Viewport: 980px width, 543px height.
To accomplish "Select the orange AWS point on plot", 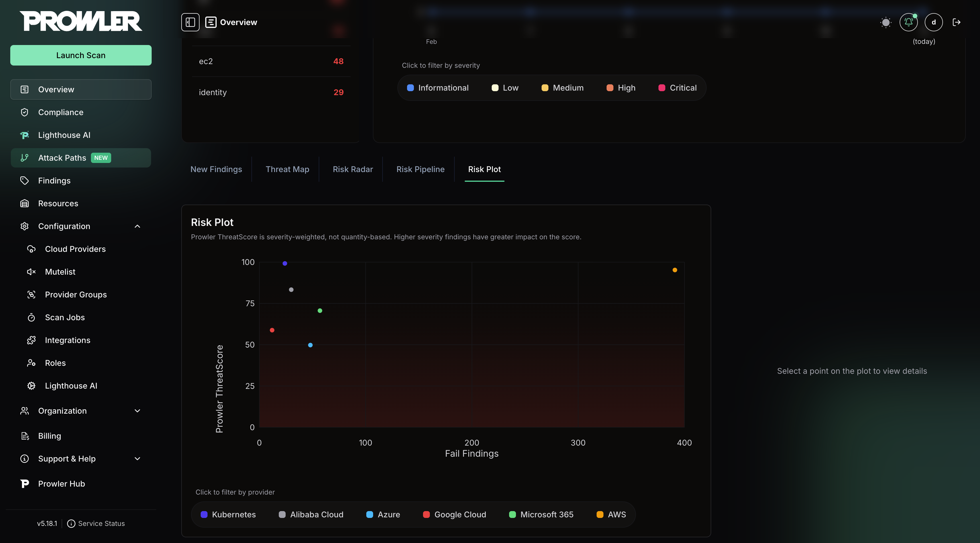I will (x=674, y=270).
